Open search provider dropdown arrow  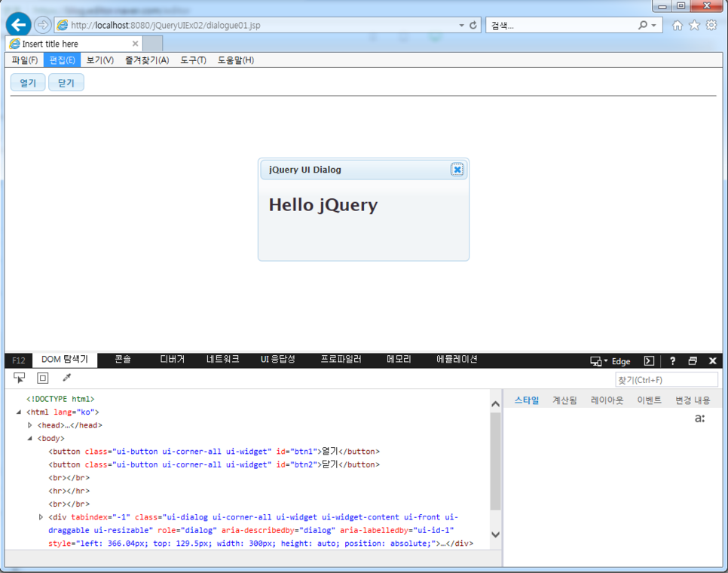(653, 25)
